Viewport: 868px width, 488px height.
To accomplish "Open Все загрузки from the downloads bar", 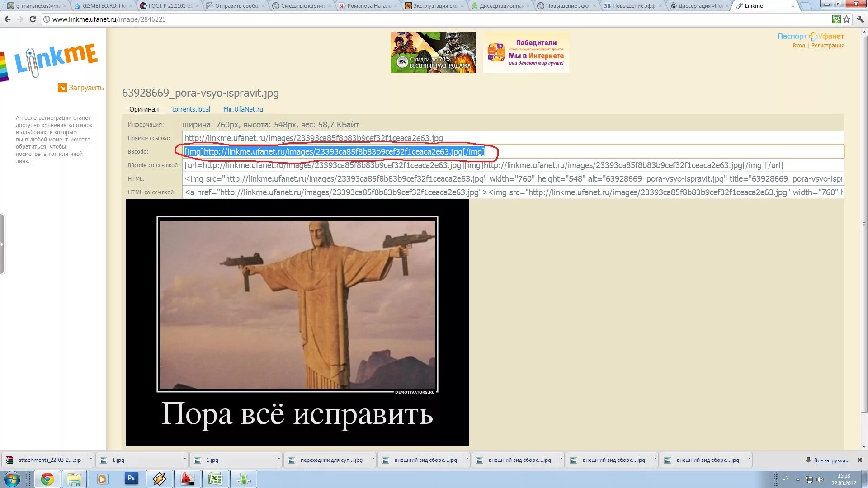I will pyautogui.click(x=831, y=460).
